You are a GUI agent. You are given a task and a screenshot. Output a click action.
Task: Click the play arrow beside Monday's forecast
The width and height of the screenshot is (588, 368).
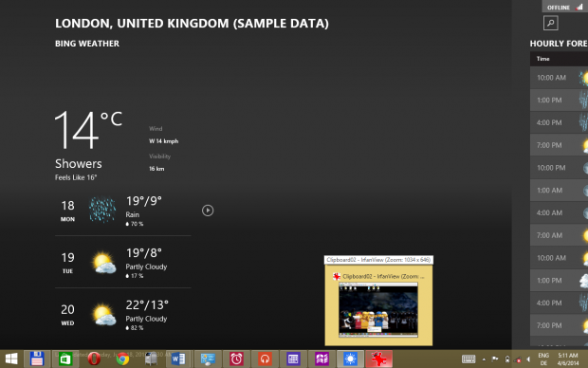click(208, 211)
